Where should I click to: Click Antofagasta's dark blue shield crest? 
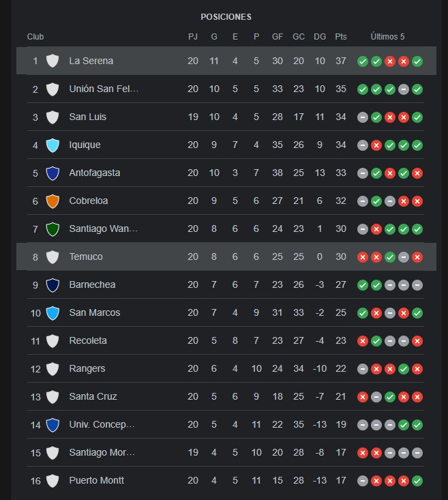(x=53, y=173)
